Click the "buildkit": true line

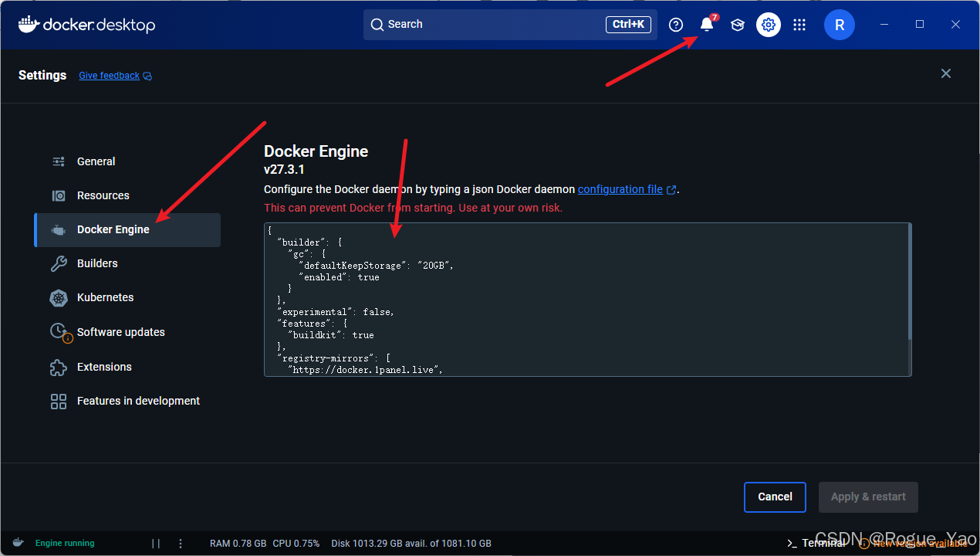coord(331,335)
